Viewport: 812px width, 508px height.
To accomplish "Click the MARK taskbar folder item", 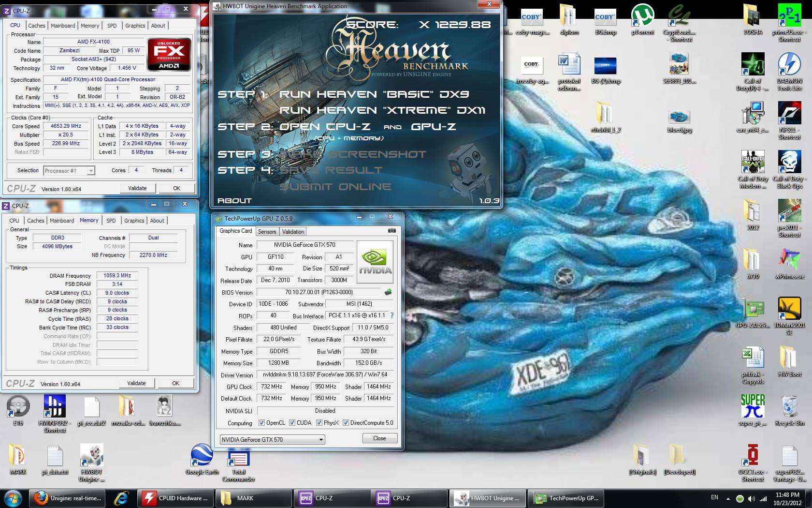I will tap(253, 498).
